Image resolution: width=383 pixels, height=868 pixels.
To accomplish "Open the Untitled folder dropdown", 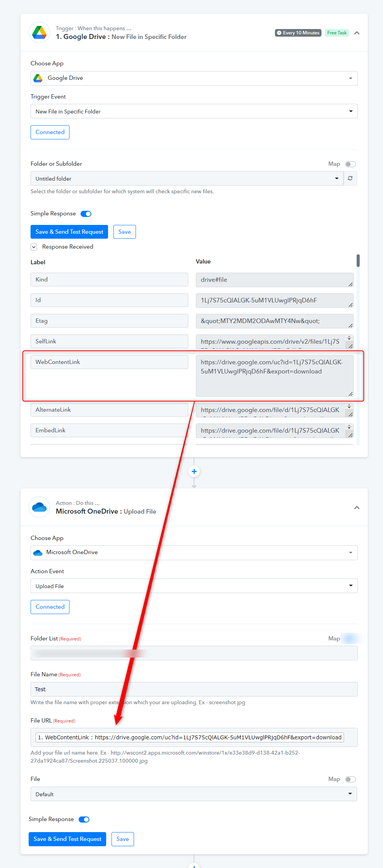I will pyautogui.click(x=187, y=178).
